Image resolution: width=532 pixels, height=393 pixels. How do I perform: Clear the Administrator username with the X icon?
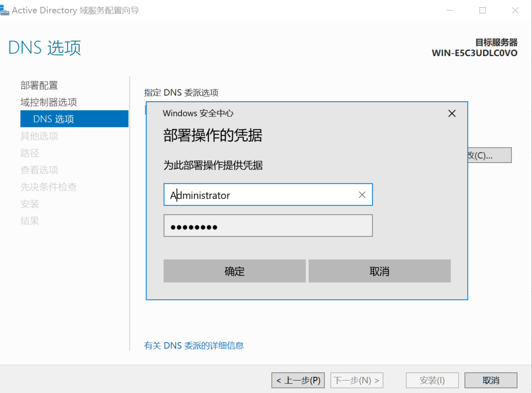(x=362, y=195)
